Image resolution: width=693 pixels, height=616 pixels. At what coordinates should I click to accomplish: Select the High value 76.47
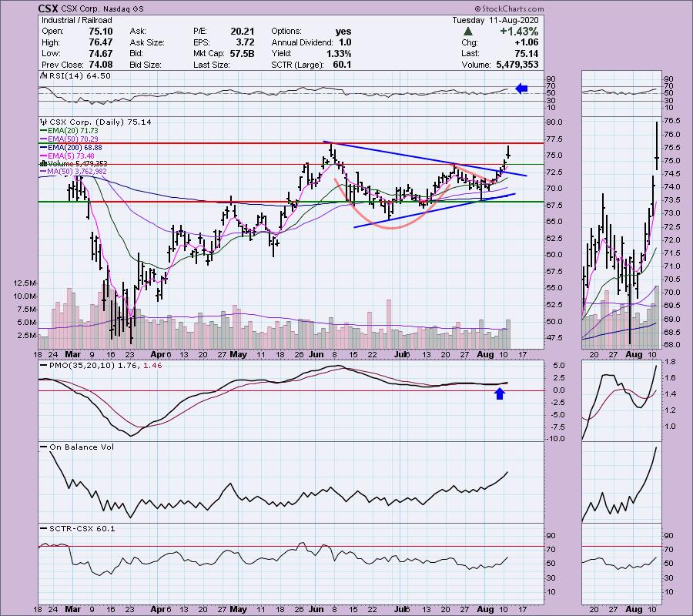101,42
